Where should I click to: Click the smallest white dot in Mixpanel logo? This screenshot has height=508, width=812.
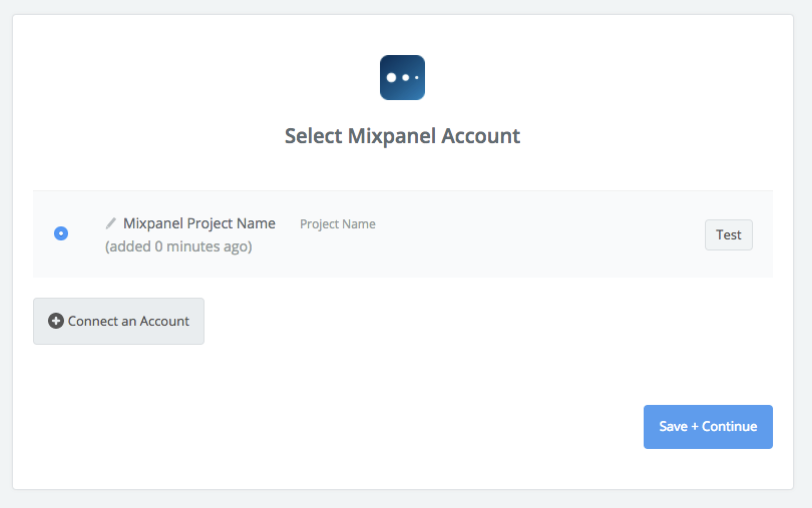pyautogui.click(x=417, y=78)
